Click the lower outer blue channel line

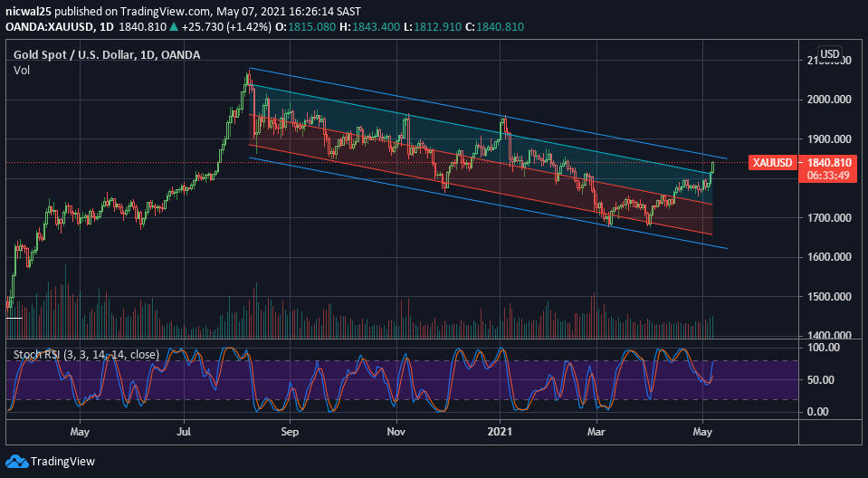[x=487, y=203]
